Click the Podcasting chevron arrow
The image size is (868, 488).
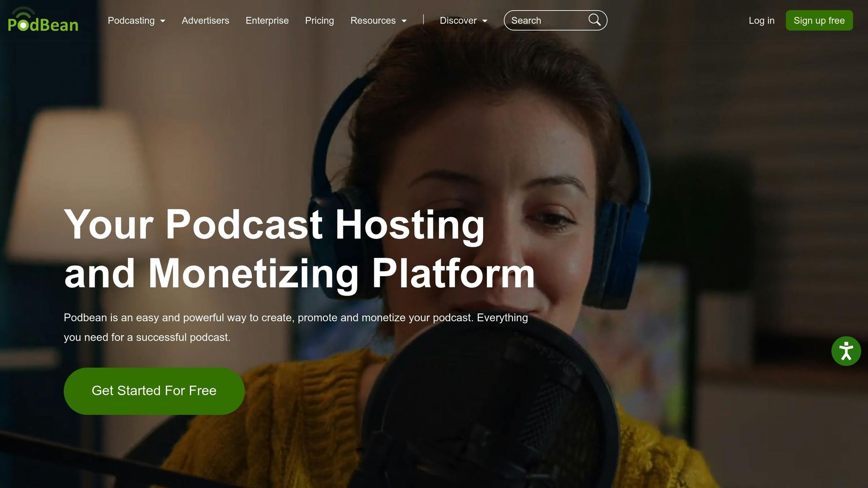coord(163,21)
